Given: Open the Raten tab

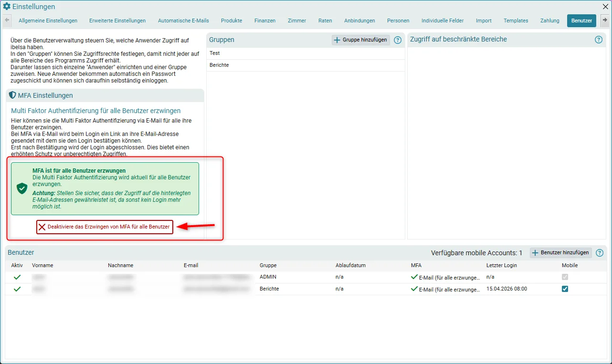Looking at the screenshot, I should pyautogui.click(x=325, y=21).
